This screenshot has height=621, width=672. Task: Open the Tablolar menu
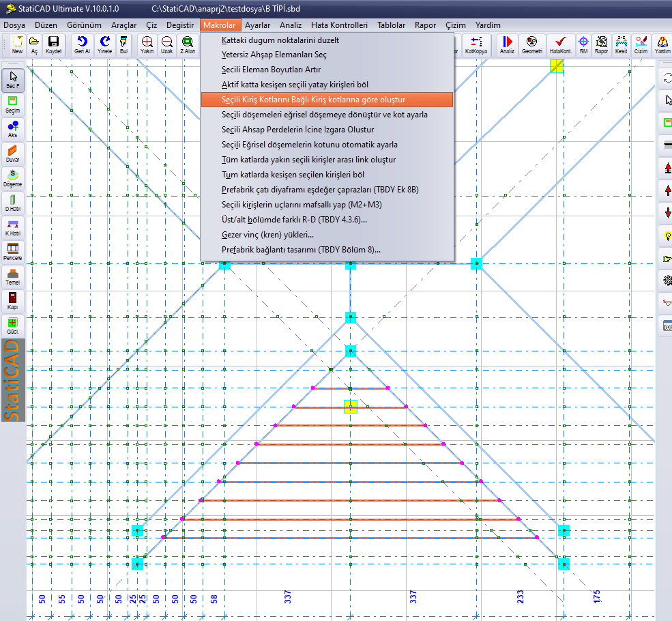[x=392, y=25]
